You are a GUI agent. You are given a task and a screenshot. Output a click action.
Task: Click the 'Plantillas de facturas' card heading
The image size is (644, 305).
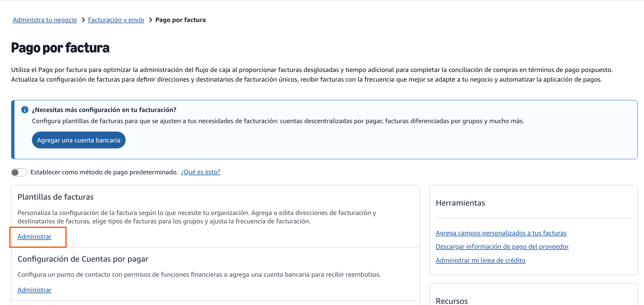pos(56,197)
